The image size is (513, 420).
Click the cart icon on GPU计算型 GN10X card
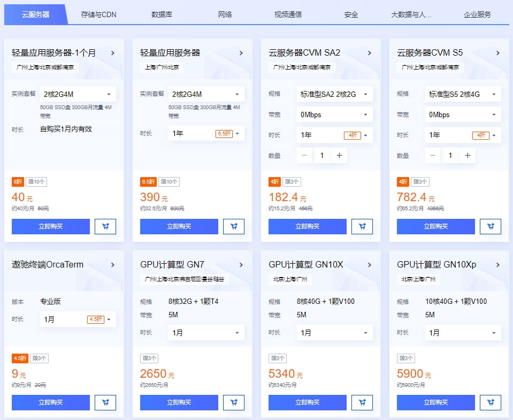click(x=362, y=402)
